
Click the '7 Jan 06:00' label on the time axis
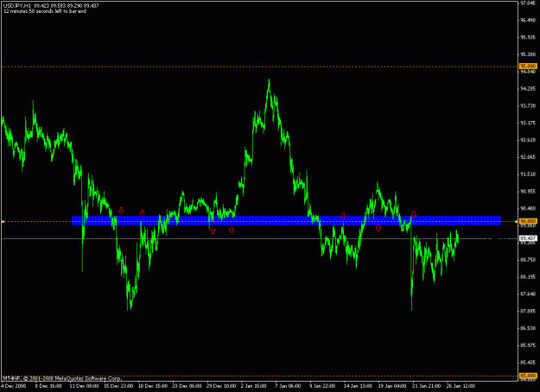pyautogui.click(x=288, y=386)
